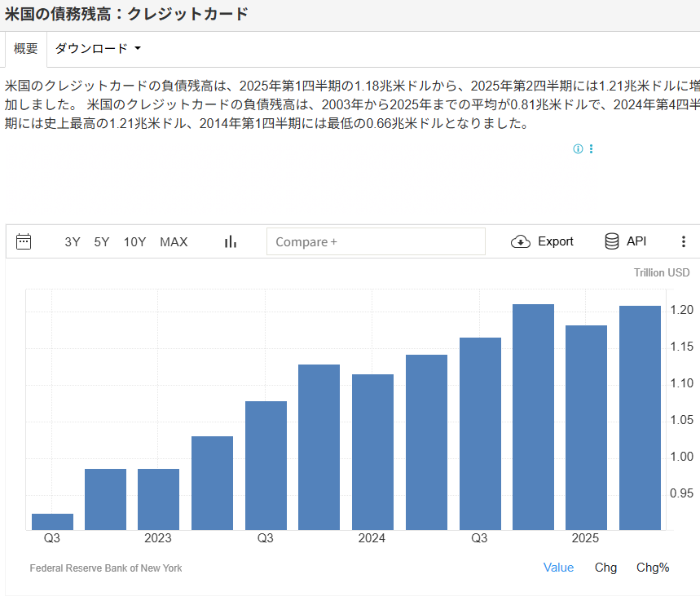Select the MAX time range

[174, 241]
